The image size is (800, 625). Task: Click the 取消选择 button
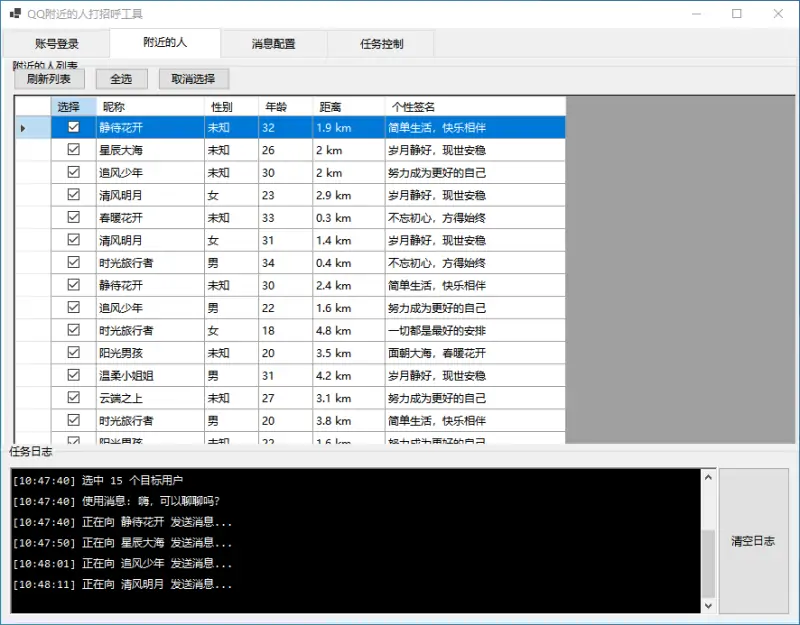click(x=194, y=79)
